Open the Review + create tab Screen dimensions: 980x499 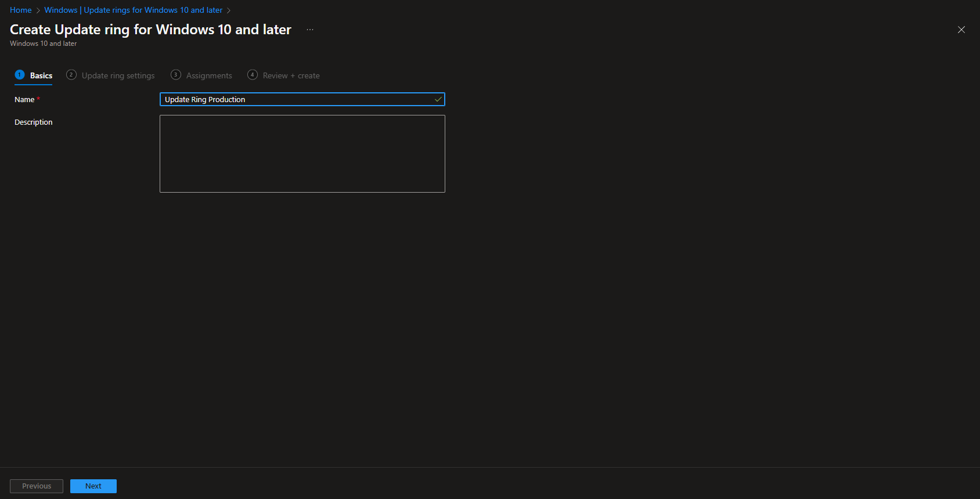291,75
